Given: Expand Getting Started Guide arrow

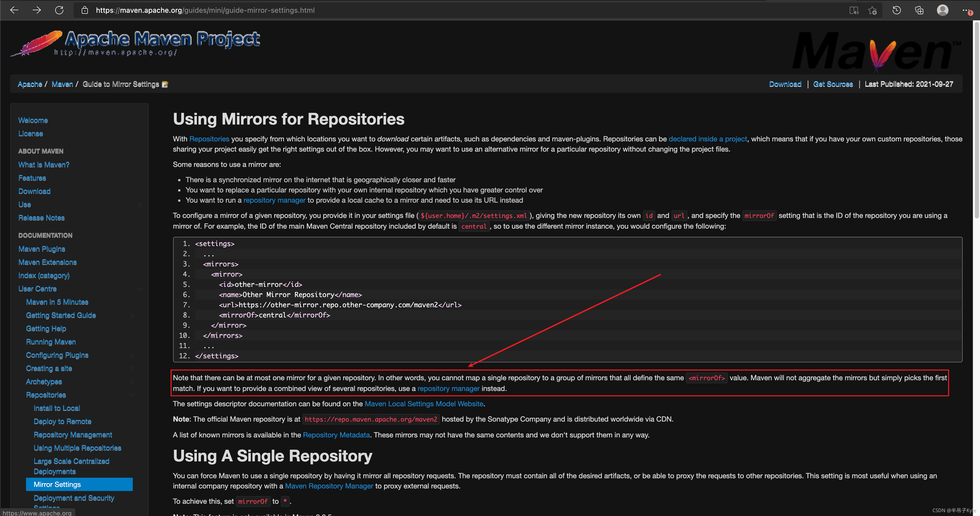Looking at the screenshot, I should coord(132,316).
